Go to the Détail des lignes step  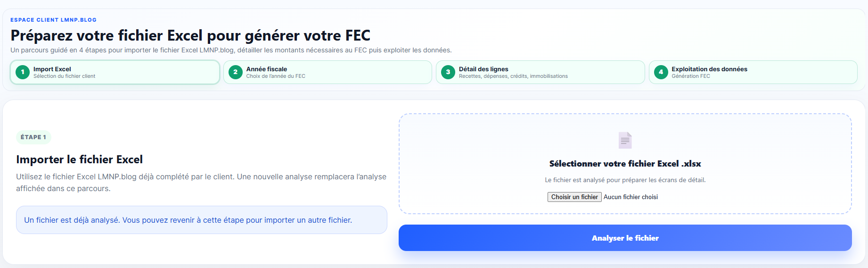540,72
